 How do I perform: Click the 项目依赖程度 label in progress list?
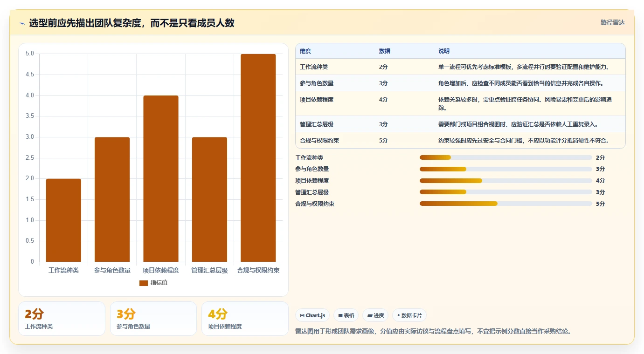pyautogui.click(x=312, y=181)
